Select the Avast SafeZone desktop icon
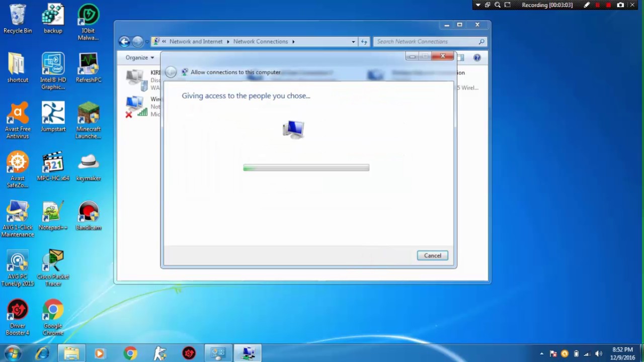 coord(18,170)
